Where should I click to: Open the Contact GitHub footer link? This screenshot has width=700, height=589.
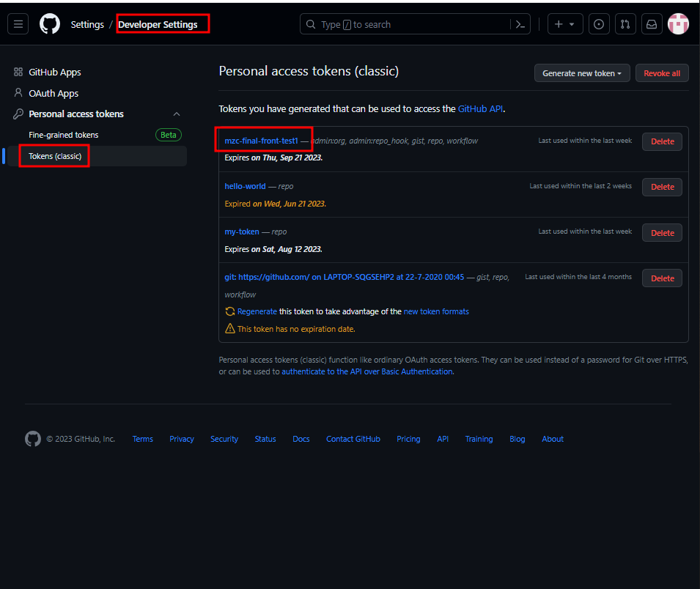[353, 439]
